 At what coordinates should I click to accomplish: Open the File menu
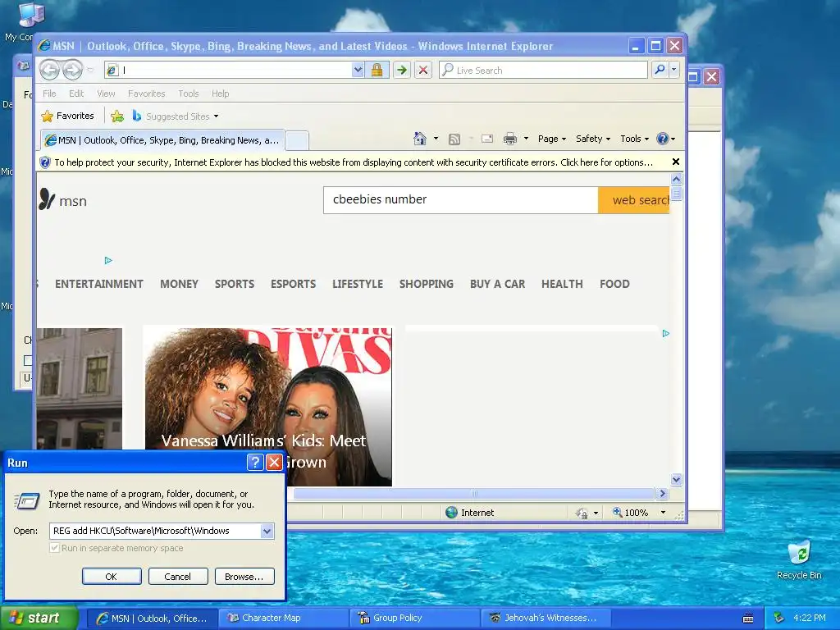pyautogui.click(x=49, y=94)
